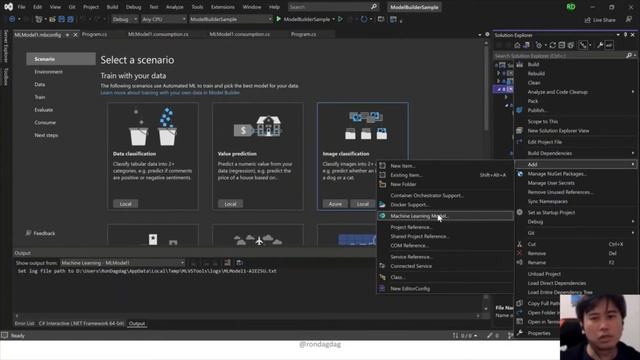
Task: Open the Any CPU platform dropdown
Action: coord(163,19)
